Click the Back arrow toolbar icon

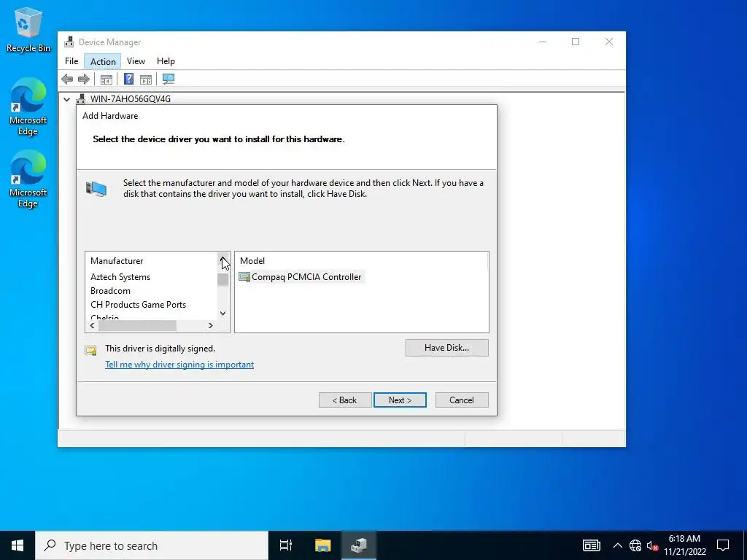pyautogui.click(x=67, y=79)
